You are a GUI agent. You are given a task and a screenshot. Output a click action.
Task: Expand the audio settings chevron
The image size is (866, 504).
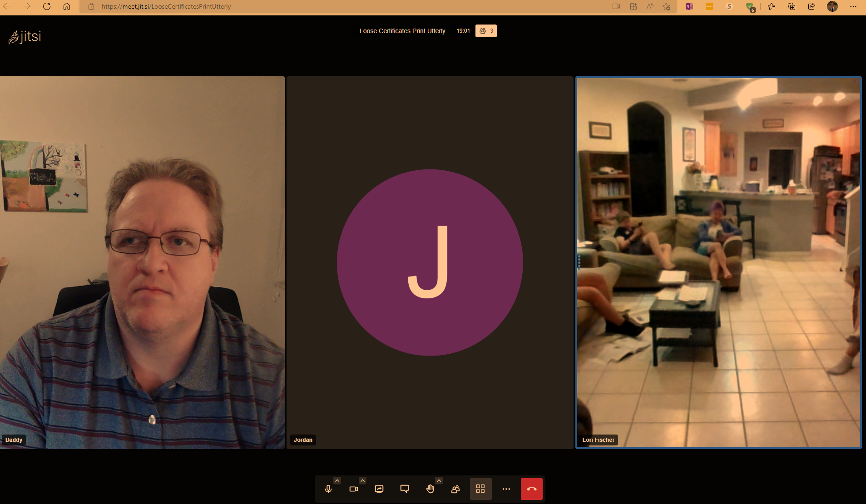[337, 480]
